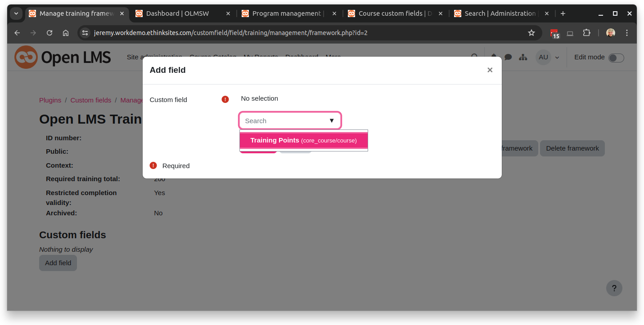Close the Search | Administration tab
The height and width of the screenshot is (325, 644).
tap(547, 13)
